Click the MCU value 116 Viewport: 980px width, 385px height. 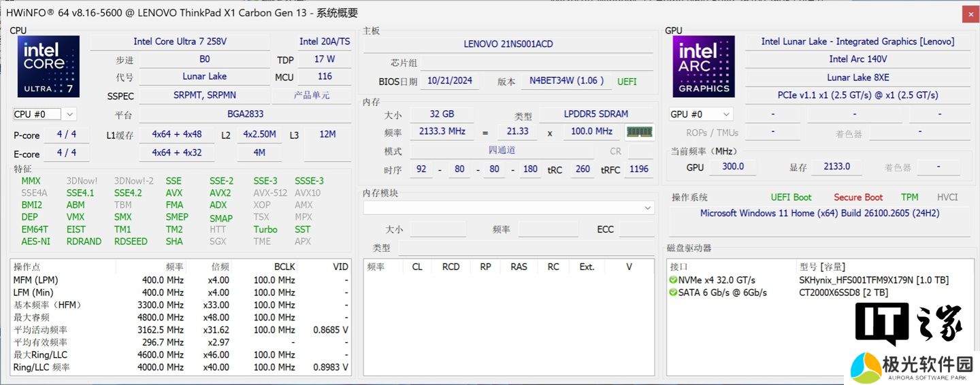pos(325,77)
